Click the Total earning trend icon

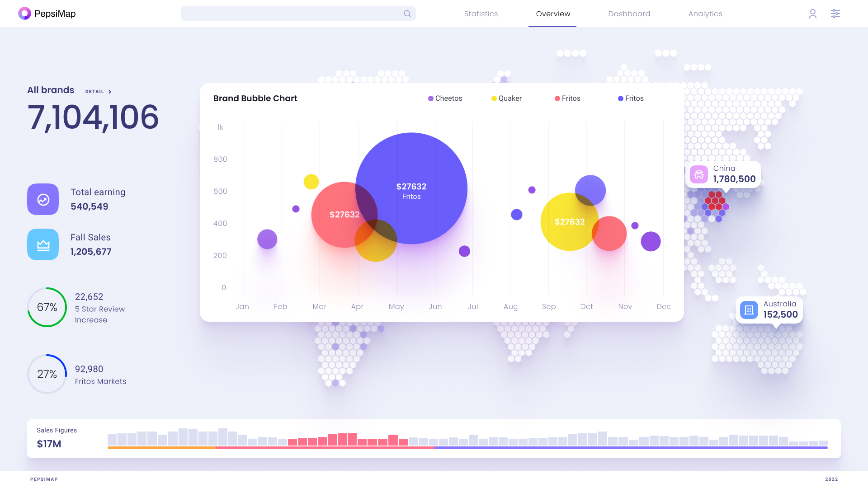(x=43, y=199)
